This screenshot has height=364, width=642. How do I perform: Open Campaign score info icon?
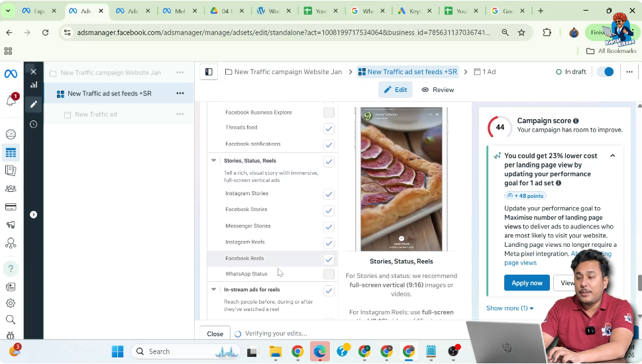576,121
